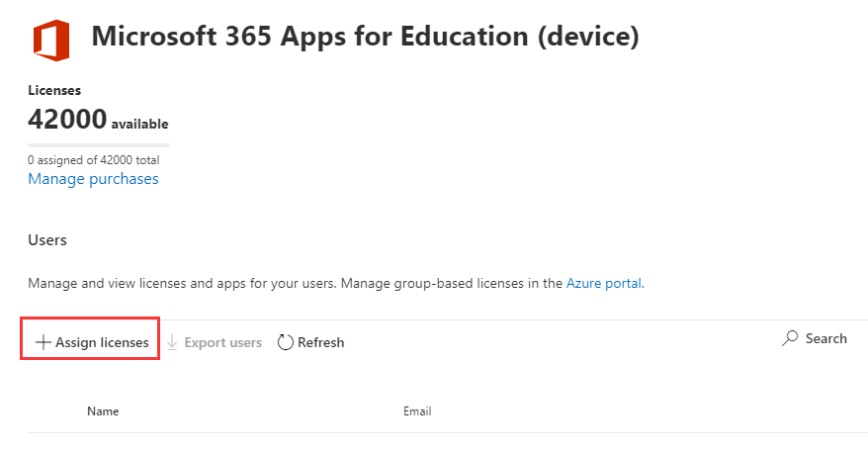This screenshot has width=868, height=452.
Task: Click the plus icon for Assign licenses
Action: 43,342
